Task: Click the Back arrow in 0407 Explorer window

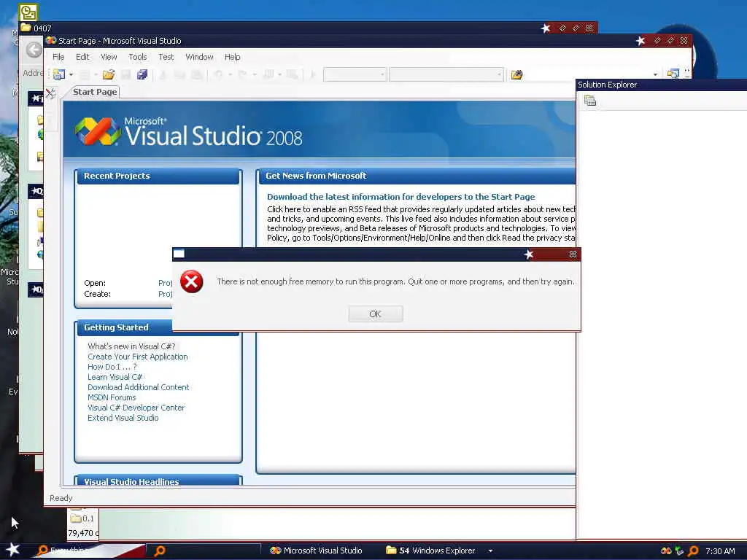Action: (34, 50)
